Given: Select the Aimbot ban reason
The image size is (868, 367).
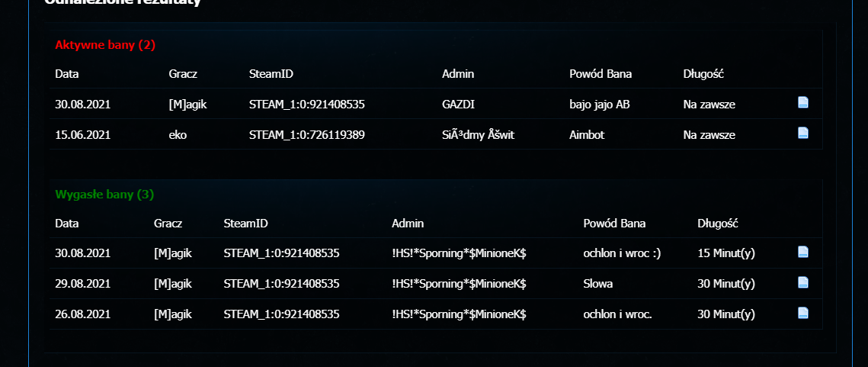Looking at the screenshot, I should click(587, 134).
